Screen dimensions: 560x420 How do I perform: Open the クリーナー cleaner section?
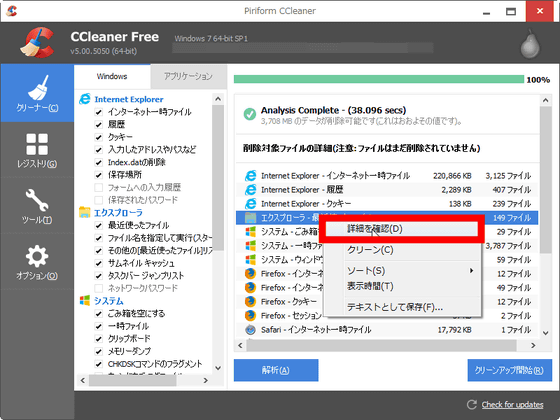coord(37,93)
